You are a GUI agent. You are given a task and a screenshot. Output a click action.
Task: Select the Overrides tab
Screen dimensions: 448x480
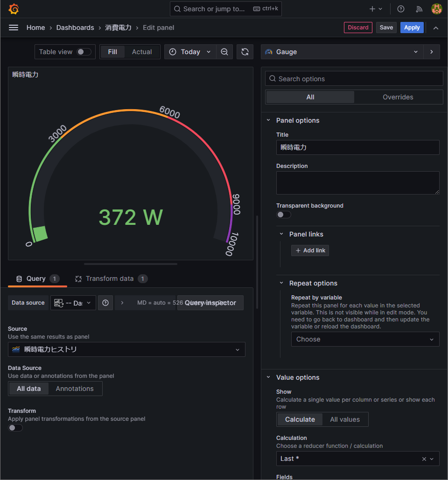coord(398,97)
